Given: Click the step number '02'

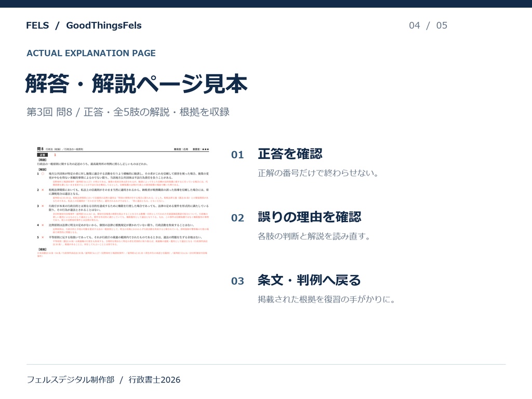Looking at the screenshot, I should (x=237, y=218).
